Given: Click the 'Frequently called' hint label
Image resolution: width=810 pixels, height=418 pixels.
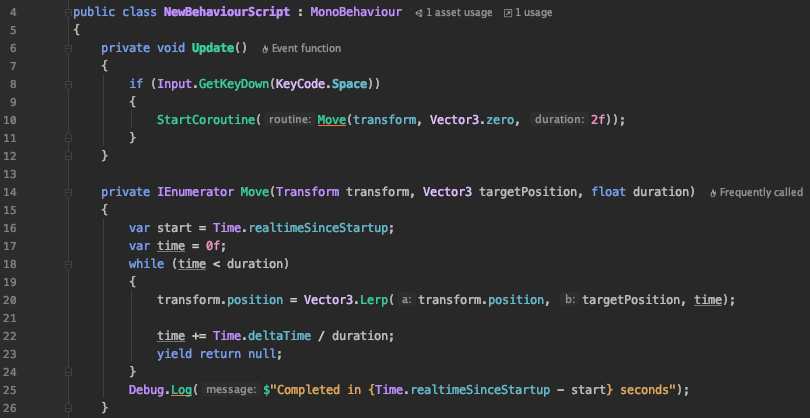Looking at the screenshot, I should [761, 193].
